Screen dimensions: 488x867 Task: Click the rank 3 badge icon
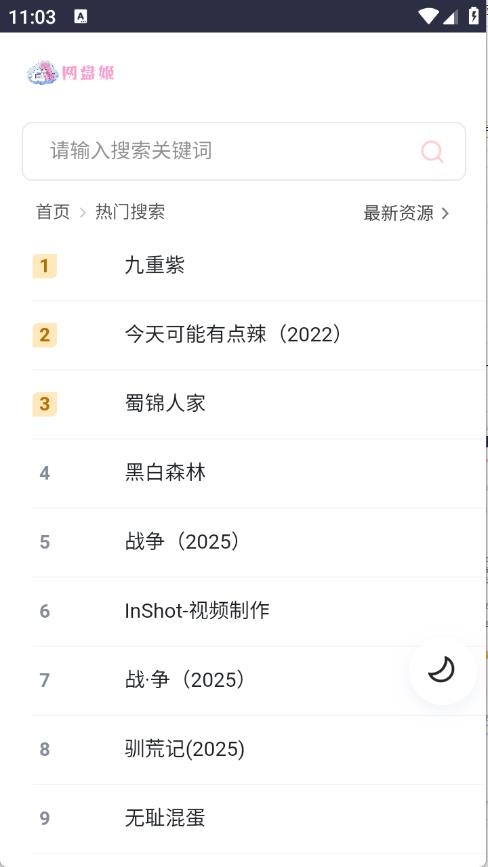(45, 404)
